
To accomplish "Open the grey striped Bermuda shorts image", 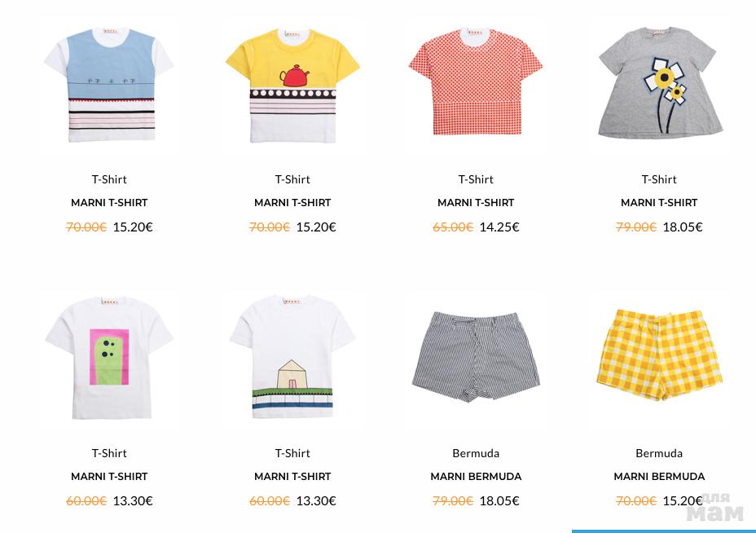I will tap(476, 357).
